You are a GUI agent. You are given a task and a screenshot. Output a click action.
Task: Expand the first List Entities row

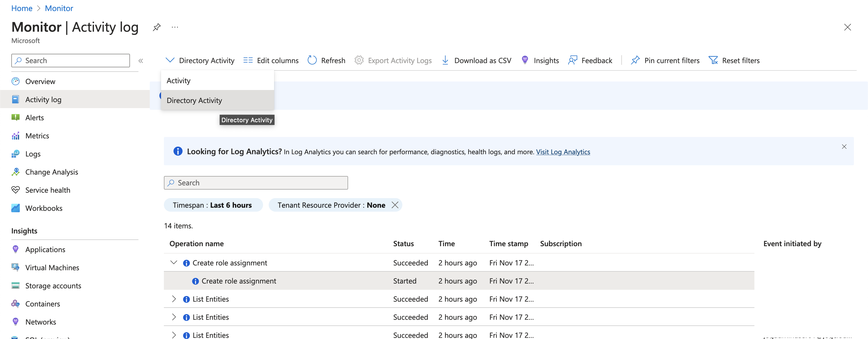click(174, 299)
